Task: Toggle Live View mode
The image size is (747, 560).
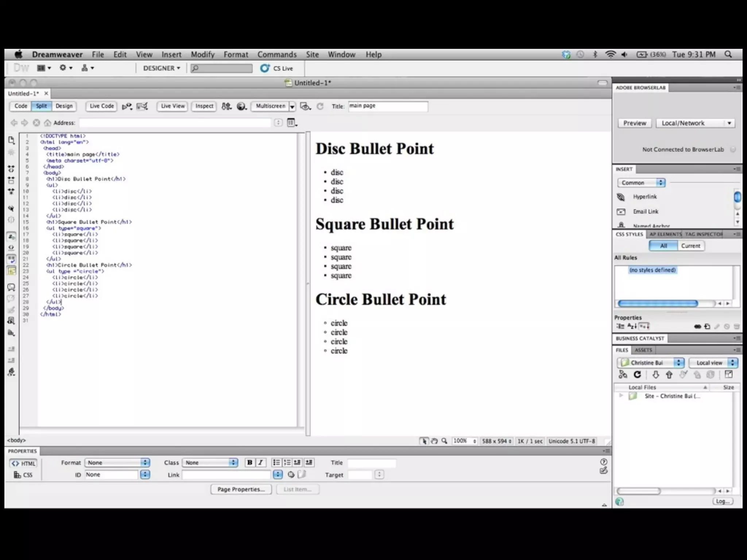Action: (x=173, y=106)
